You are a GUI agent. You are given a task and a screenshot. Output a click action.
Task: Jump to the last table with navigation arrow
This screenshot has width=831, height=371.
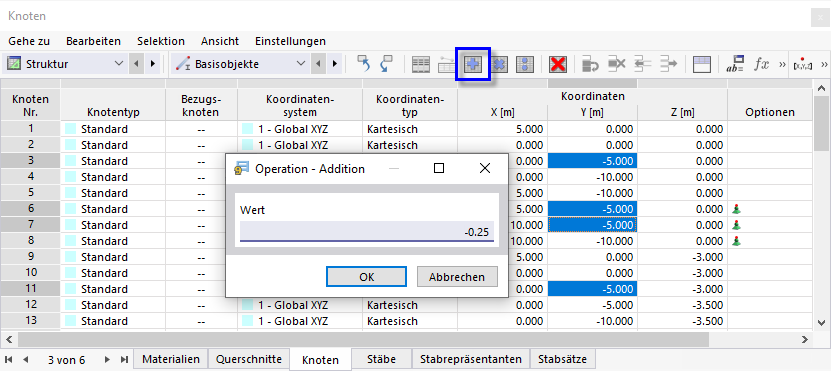(x=125, y=359)
